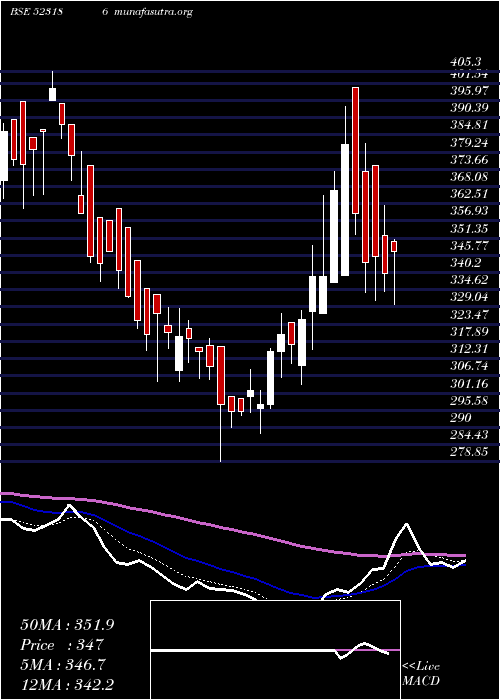Click the 312.31 price axis label
Image resolution: width=500 pixels, height=700 pixels.
pos(469,349)
